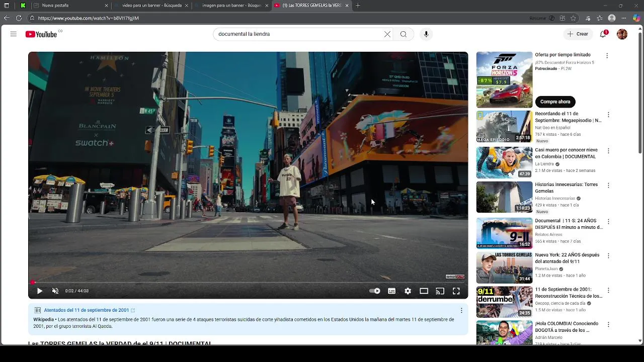Reload the current page
Image resolution: width=644 pixels, height=362 pixels.
point(19,18)
